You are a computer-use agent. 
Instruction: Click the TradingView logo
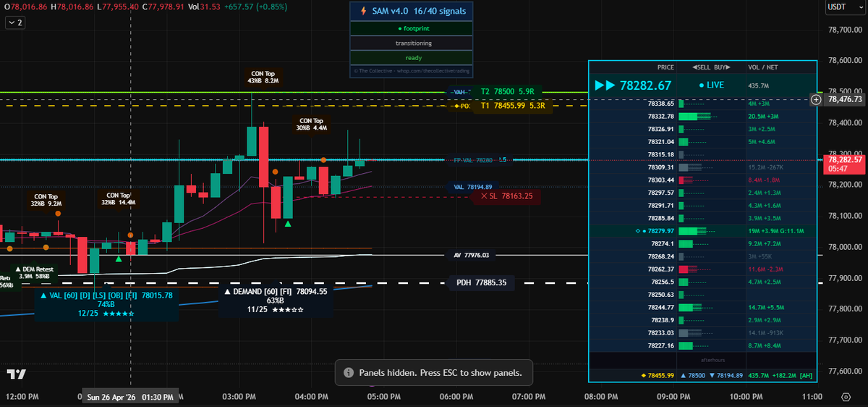point(17,374)
